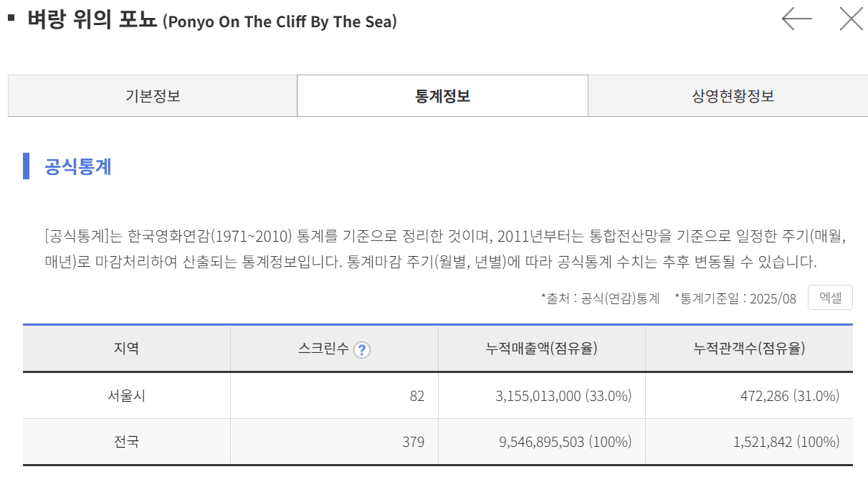The height and width of the screenshot is (482, 868).
Task: Close the Ponyo movie detail popup
Action: 851,19
